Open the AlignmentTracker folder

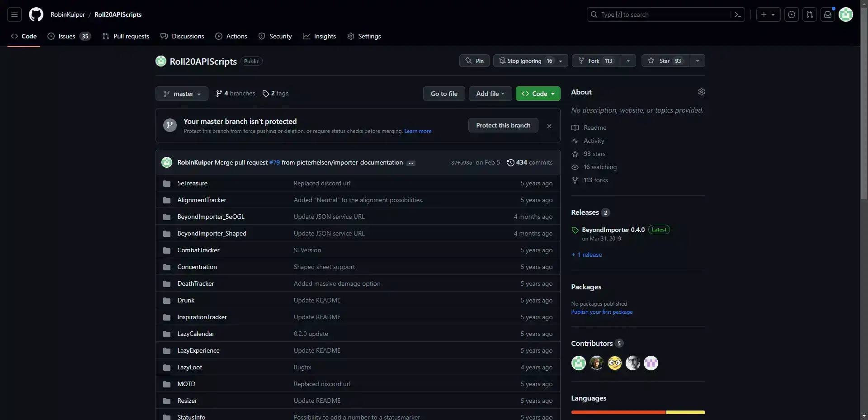click(202, 200)
